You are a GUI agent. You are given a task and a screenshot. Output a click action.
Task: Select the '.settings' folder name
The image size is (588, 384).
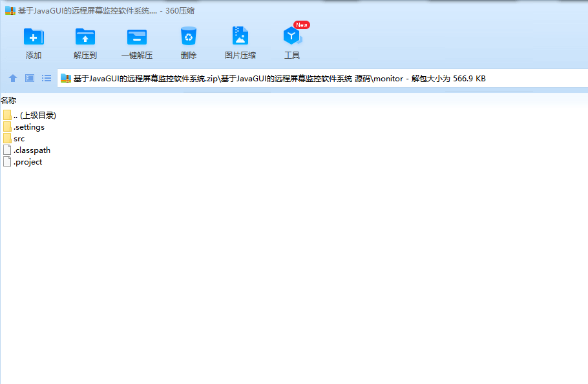(29, 127)
